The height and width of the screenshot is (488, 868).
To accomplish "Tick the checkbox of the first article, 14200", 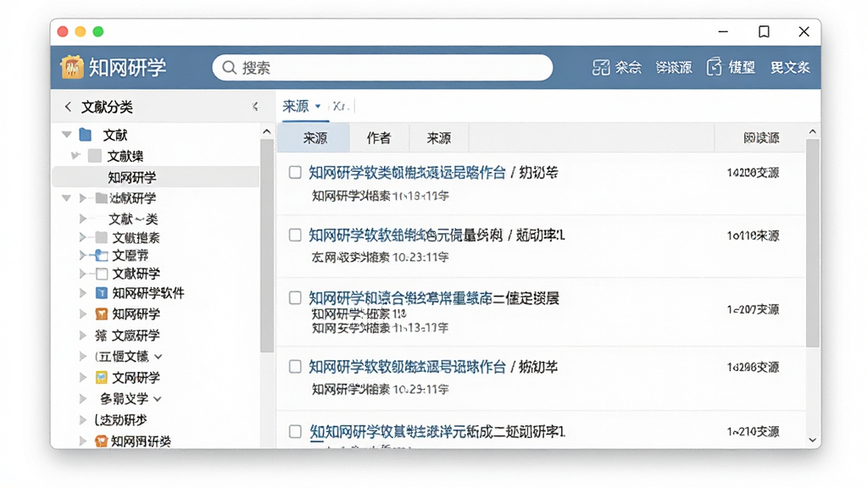I will (x=295, y=172).
